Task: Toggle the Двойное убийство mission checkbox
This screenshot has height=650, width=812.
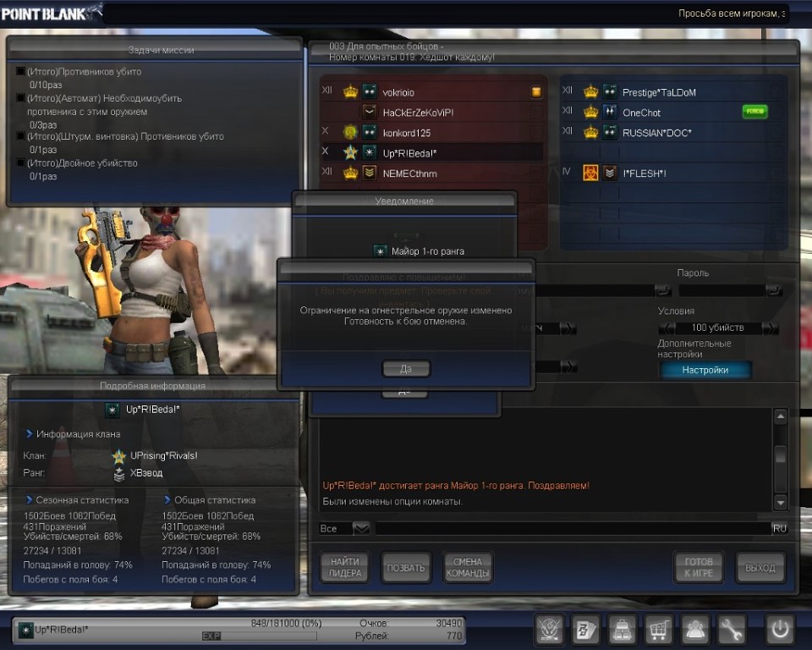Action: coord(20,162)
